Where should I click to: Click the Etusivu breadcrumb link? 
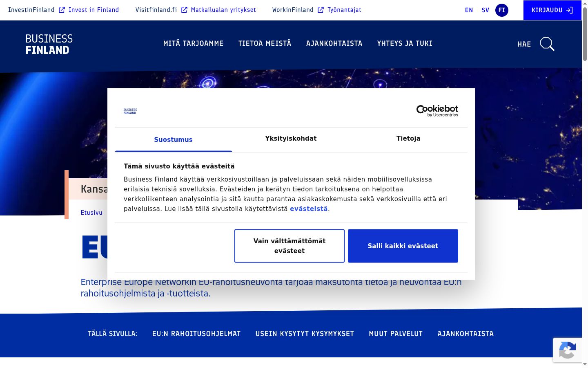point(91,213)
